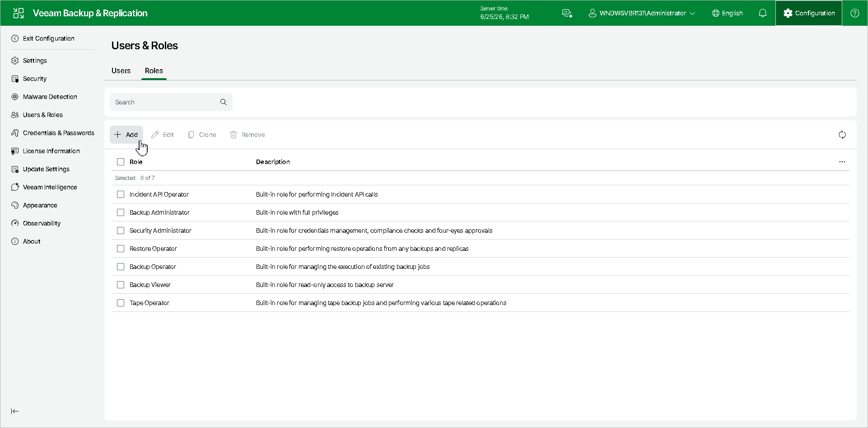Open the About page
The height and width of the screenshot is (428, 868).
(32, 241)
